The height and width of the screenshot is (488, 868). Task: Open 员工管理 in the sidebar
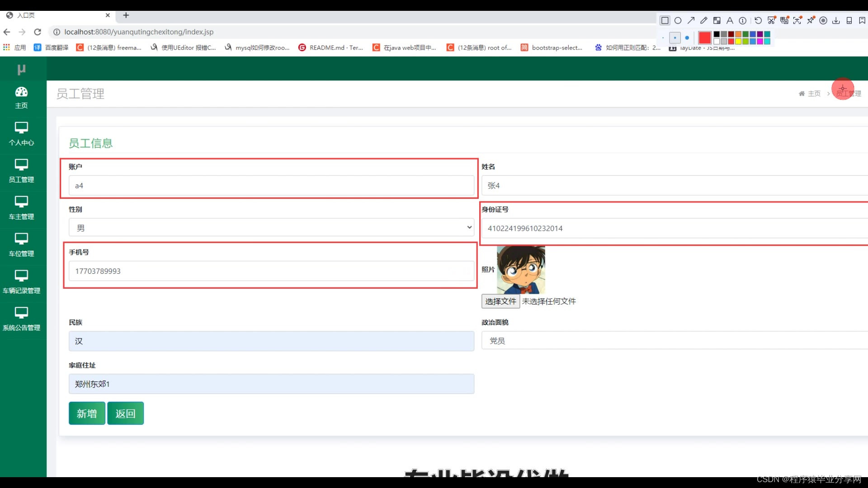coord(21,171)
